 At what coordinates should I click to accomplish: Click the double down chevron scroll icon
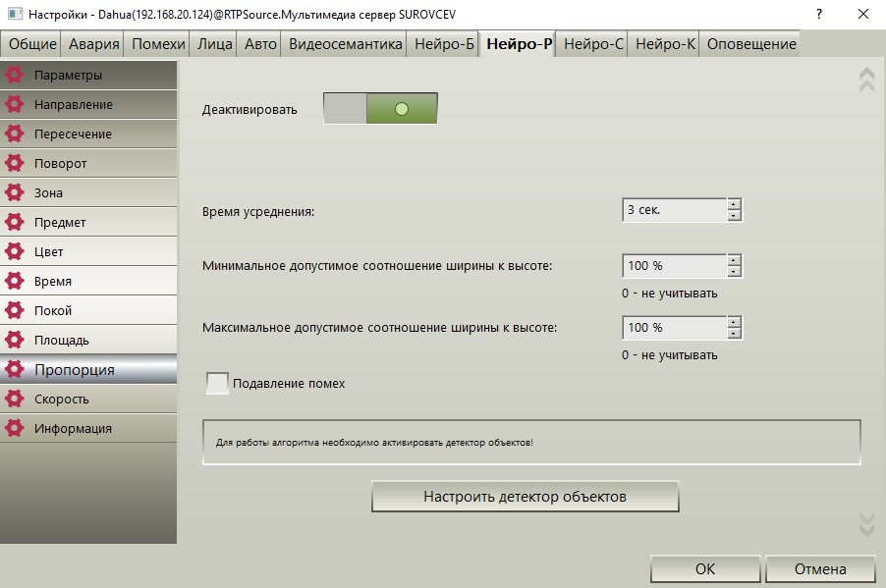(866, 525)
